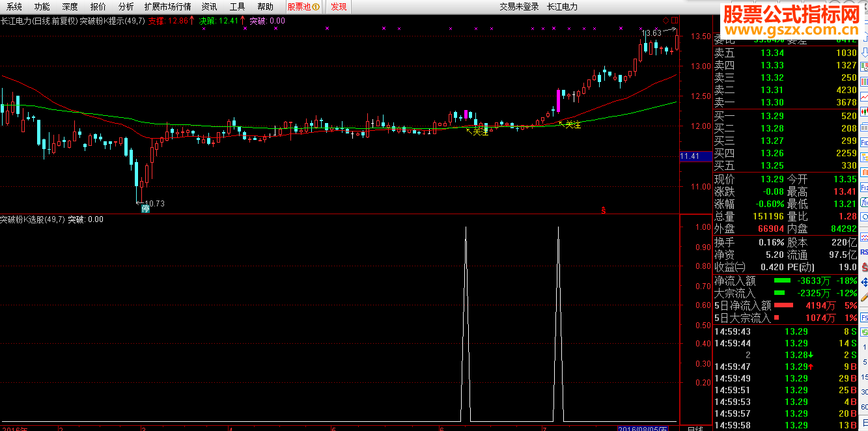The image size is (868, 431).
Task: Click the 买一 bid row at 13.29
Action: [786, 116]
